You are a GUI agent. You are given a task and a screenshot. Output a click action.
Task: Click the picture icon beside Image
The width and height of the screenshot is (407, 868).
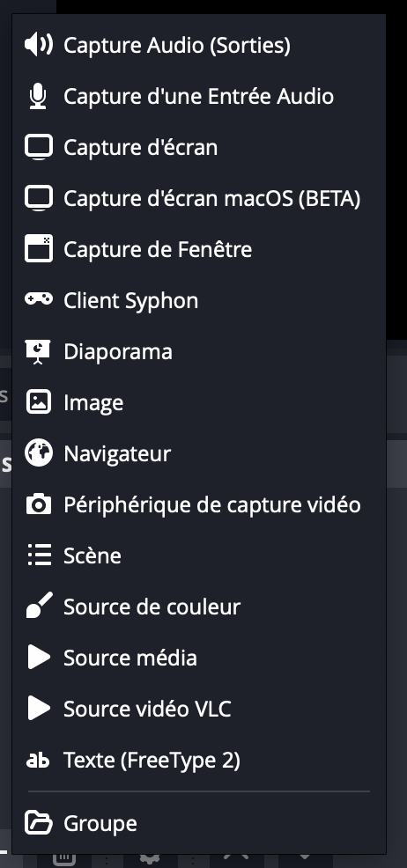[39, 402]
